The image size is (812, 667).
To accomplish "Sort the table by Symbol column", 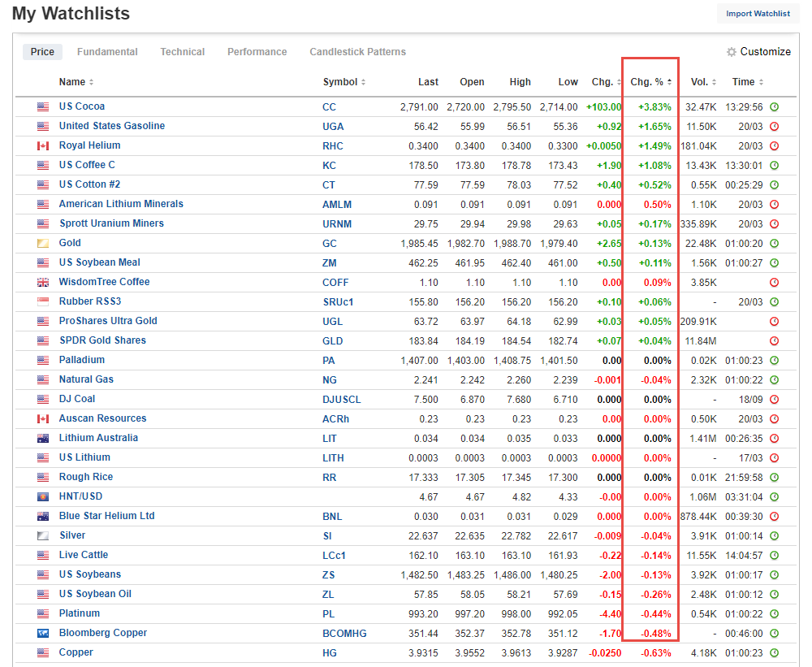I will pyautogui.click(x=344, y=82).
